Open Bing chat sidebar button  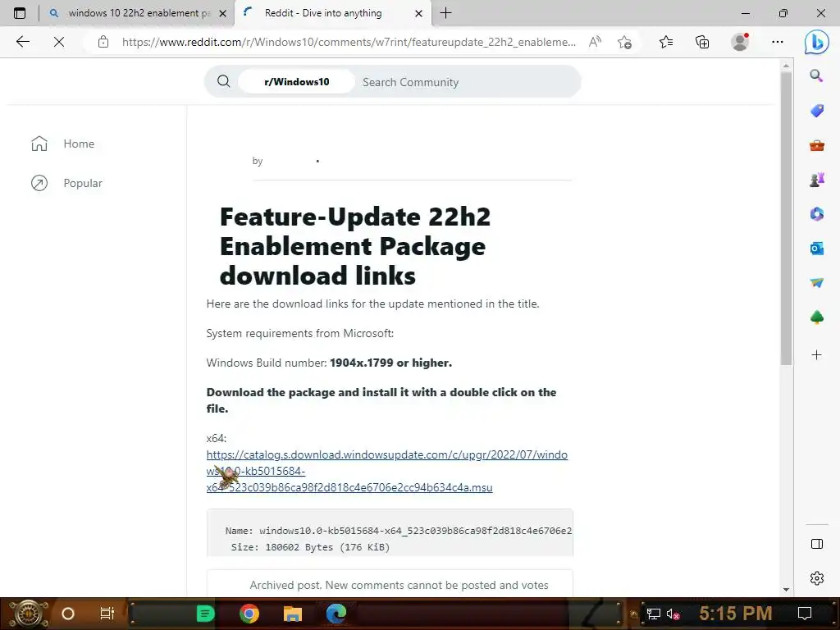[x=816, y=42]
